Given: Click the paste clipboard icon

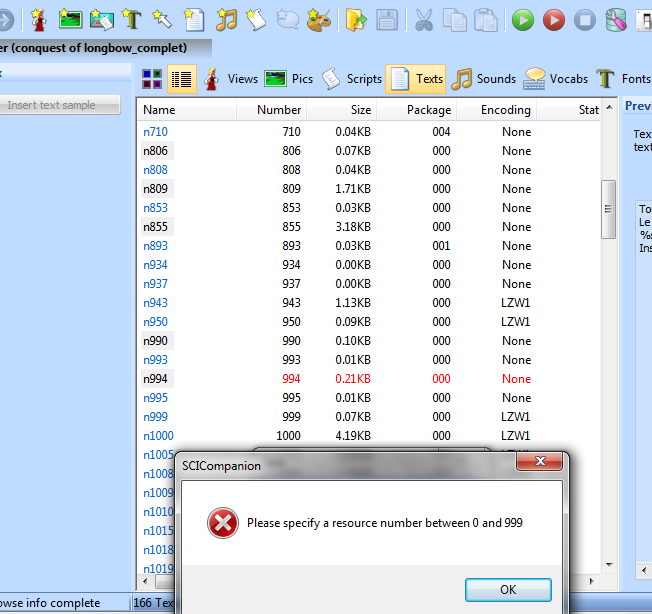Looking at the screenshot, I should 486,20.
